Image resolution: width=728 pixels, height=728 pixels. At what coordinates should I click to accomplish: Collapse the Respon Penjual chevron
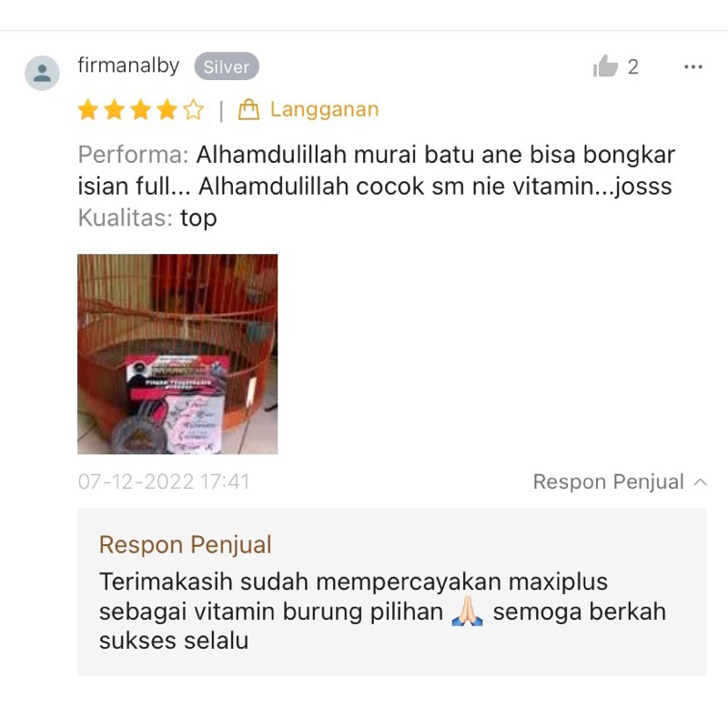click(x=700, y=482)
